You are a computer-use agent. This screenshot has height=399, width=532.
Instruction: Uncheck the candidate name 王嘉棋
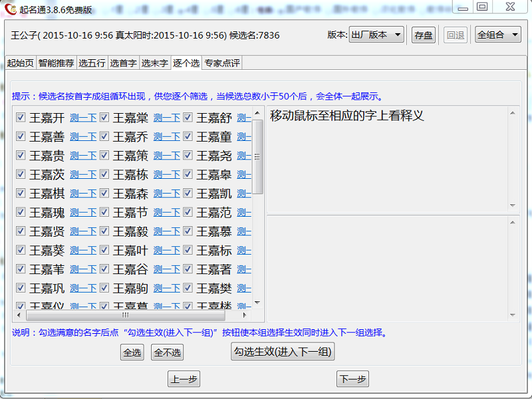[21, 194]
